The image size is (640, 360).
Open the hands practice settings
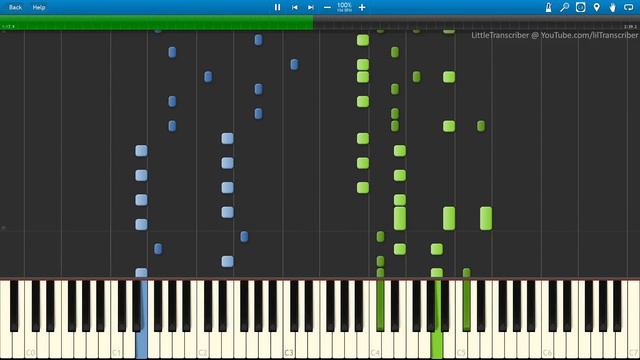[612, 7]
